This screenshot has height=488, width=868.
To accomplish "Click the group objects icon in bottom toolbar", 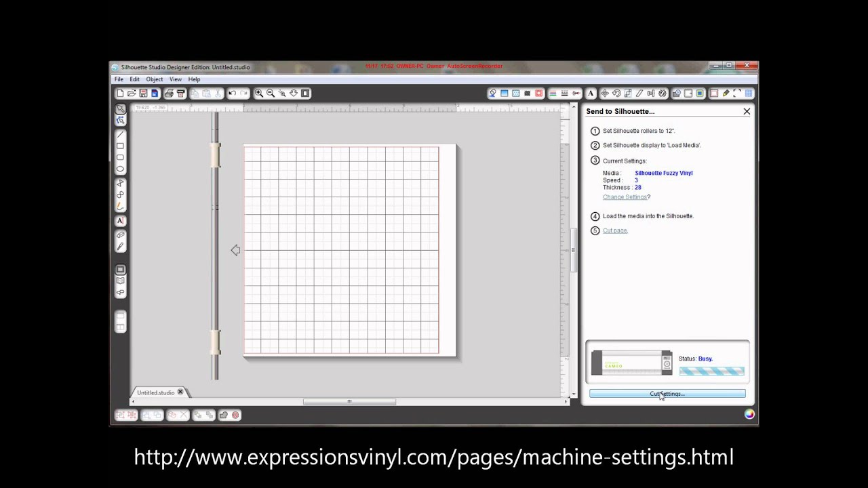I will [120, 415].
